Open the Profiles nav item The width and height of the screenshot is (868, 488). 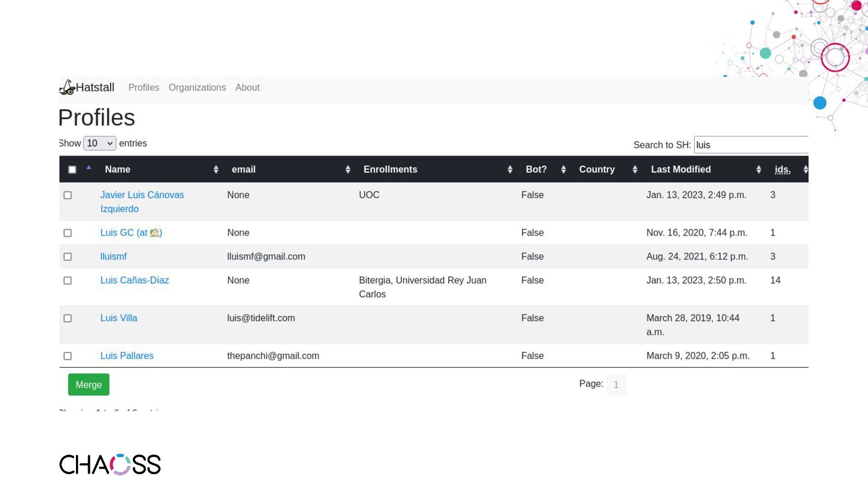[x=144, y=88]
